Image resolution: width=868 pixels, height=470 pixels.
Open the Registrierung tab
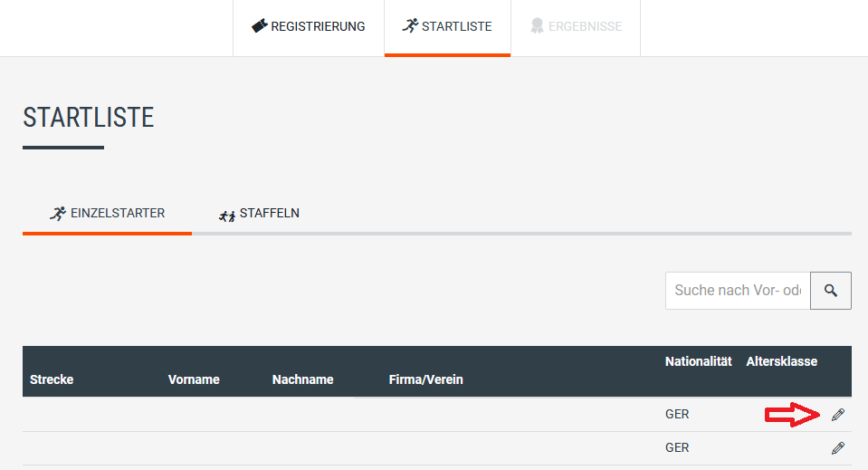[309, 27]
